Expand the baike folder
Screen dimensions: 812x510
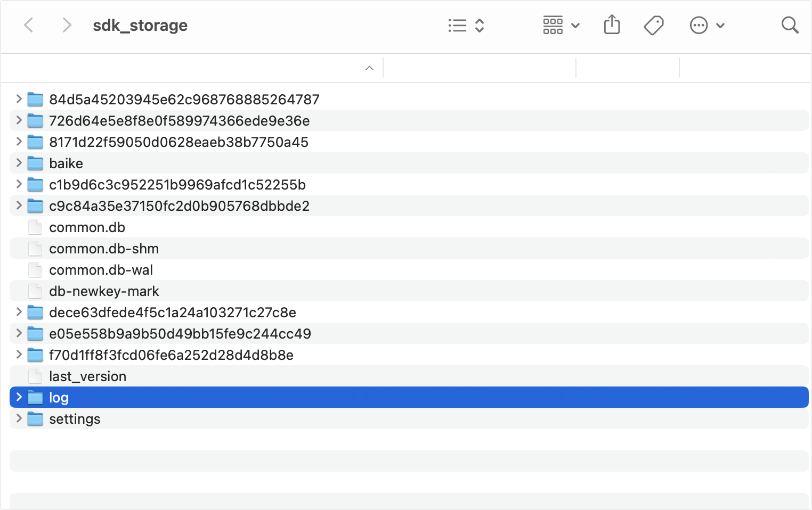tap(19, 163)
